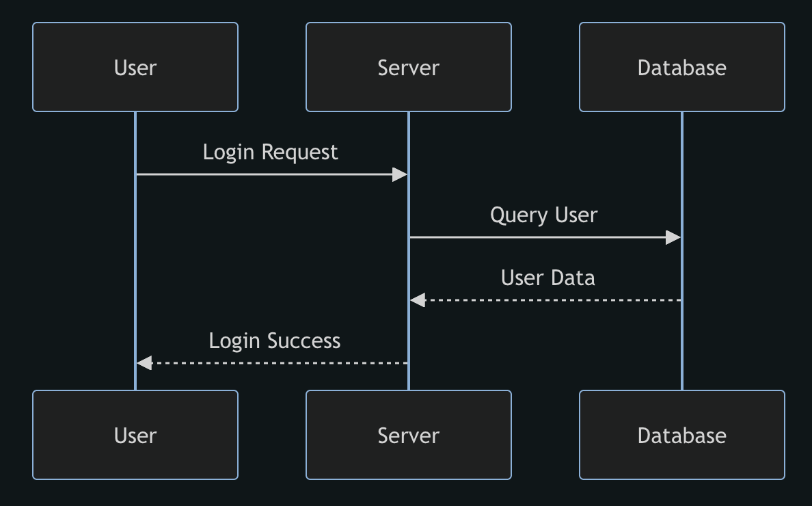This screenshot has height=506, width=812.
Task: Select the top Server participant box
Action: pyautogui.click(x=409, y=67)
